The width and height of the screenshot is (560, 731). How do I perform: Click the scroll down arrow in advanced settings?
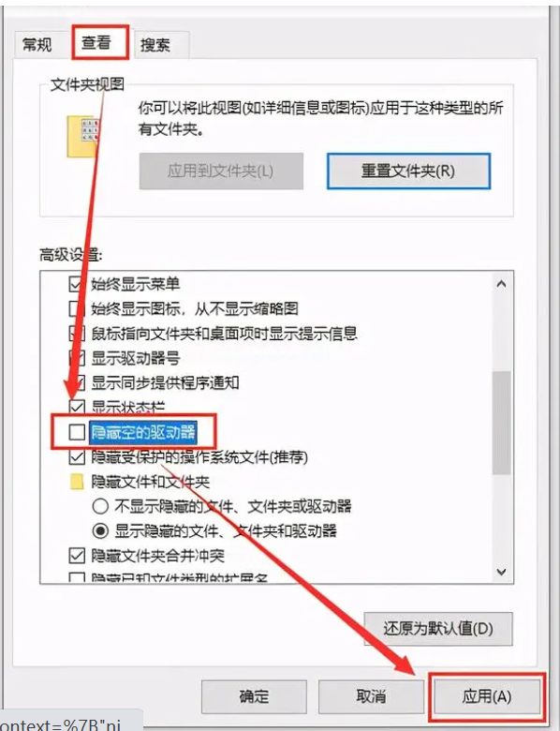(501, 572)
